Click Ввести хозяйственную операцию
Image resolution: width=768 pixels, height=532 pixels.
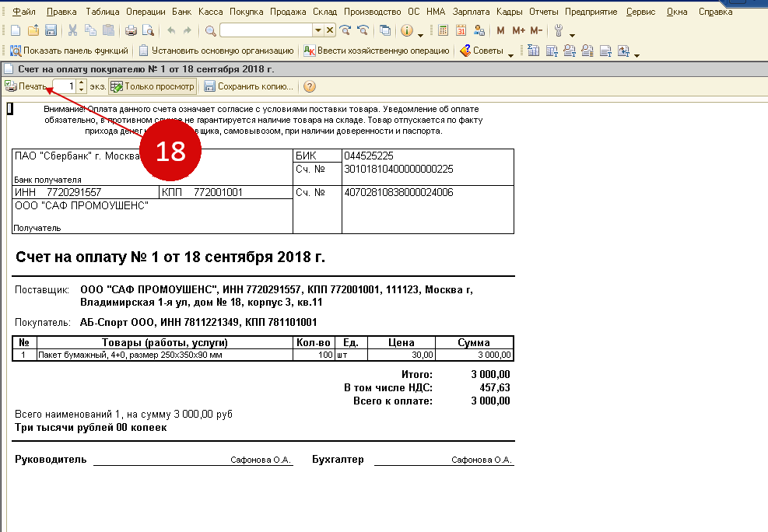pos(376,51)
